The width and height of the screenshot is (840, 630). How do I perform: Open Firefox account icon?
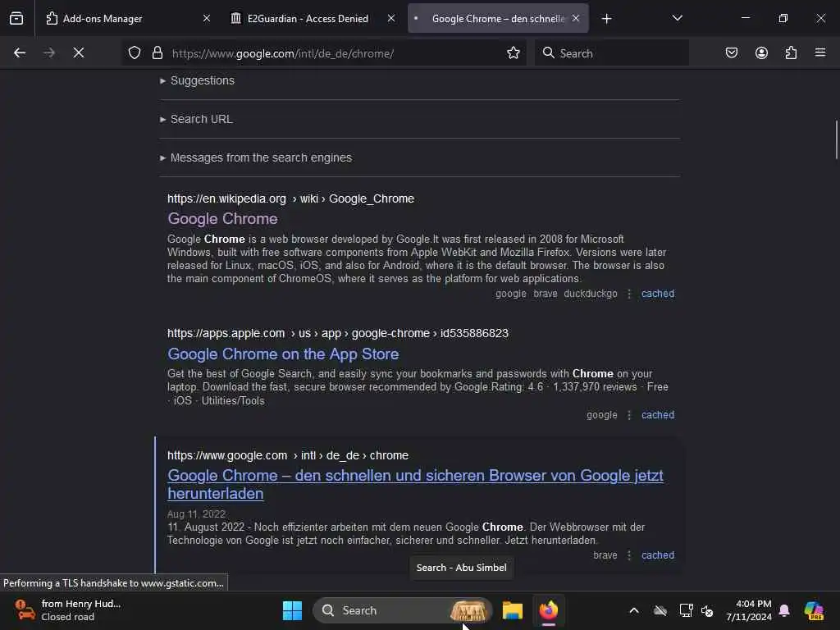pyautogui.click(x=761, y=53)
